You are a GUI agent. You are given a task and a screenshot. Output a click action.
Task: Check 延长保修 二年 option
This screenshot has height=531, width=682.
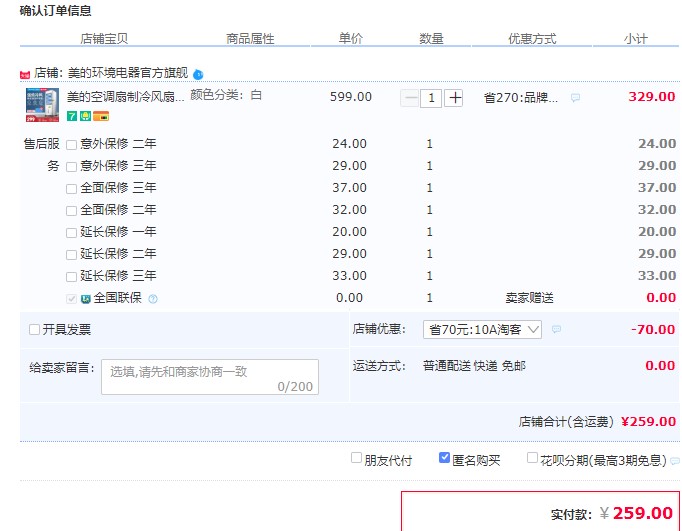coord(71,255)
